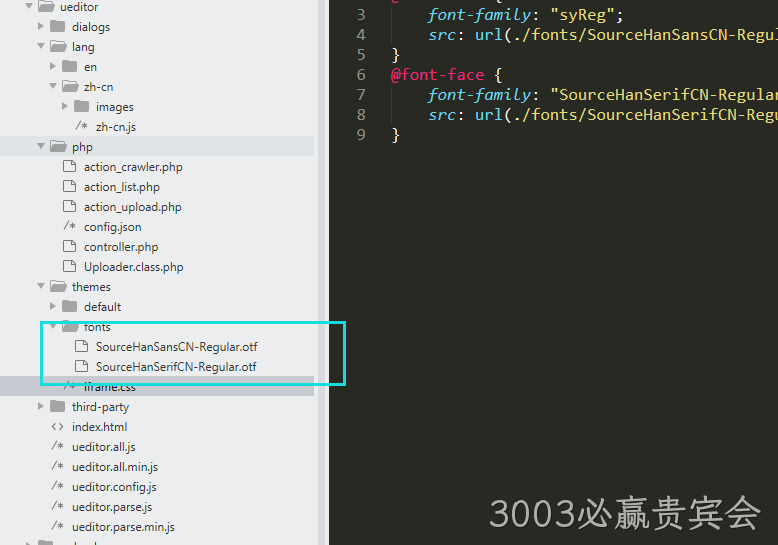
Task: Click the SourceHanSansCN src url line
Action: [x=602, y=35]
